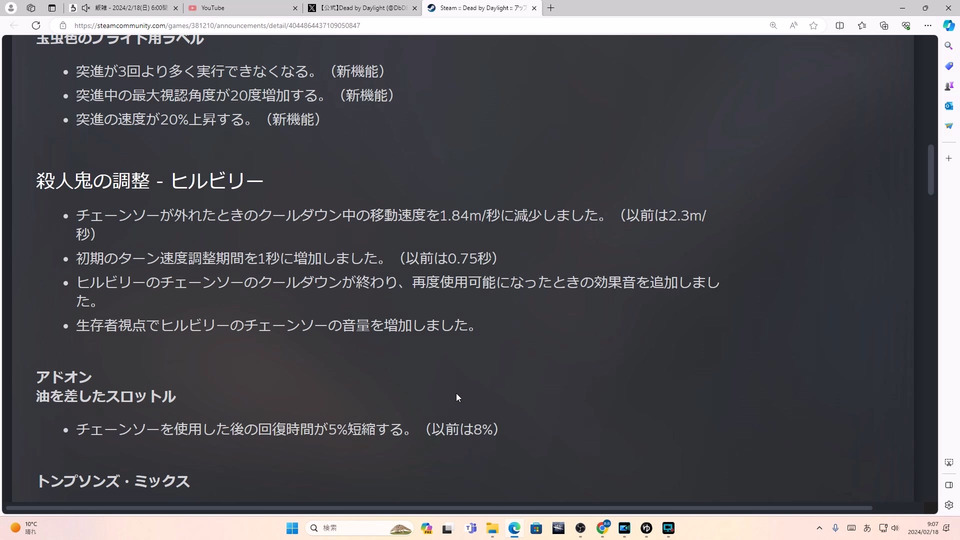Click the トンプソンズ・ミックス heading
Image resolution: width=960 pixels, height=540 pixels.
pos(113,481)
